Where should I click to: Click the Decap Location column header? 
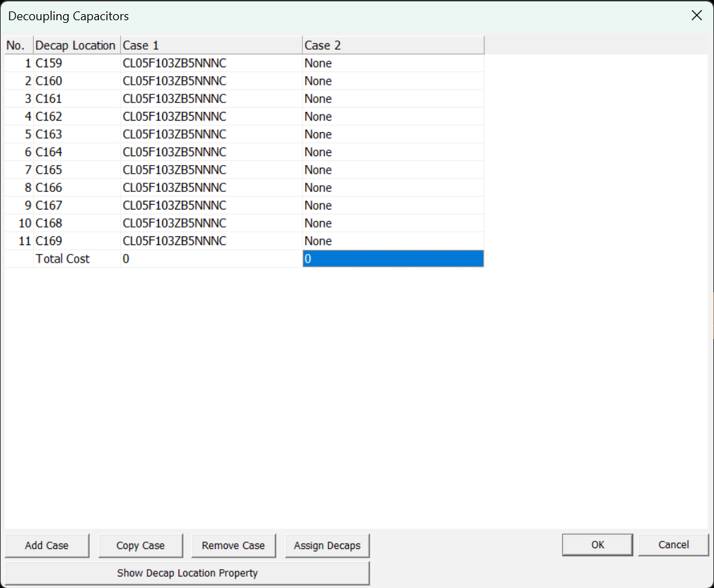coord(76,45)
